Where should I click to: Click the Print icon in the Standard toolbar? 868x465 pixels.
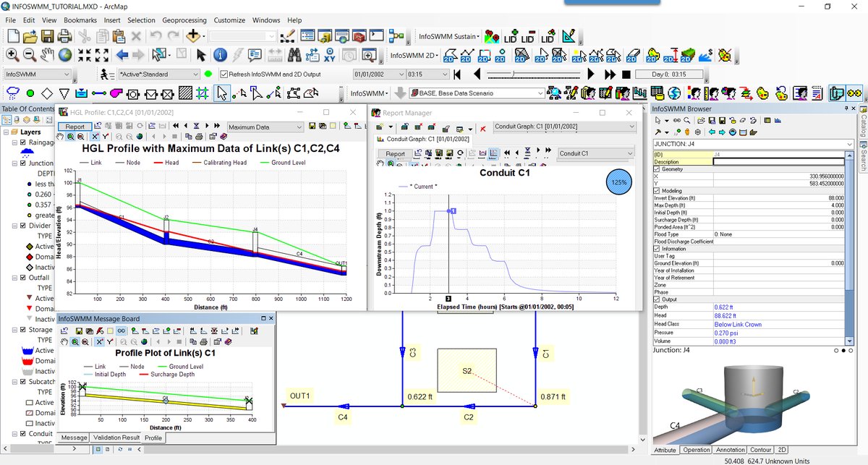pyautogui.click(x=64, y=35)
